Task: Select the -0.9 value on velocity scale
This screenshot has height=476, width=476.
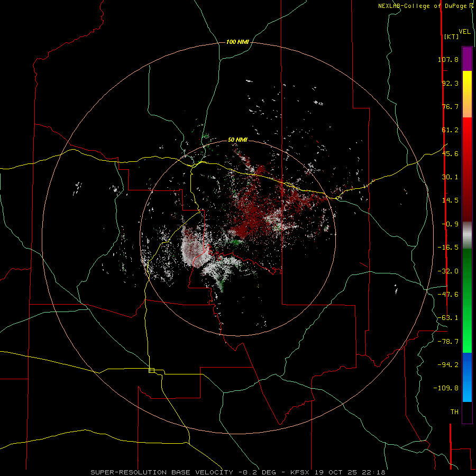Action: tap(450, 224)
